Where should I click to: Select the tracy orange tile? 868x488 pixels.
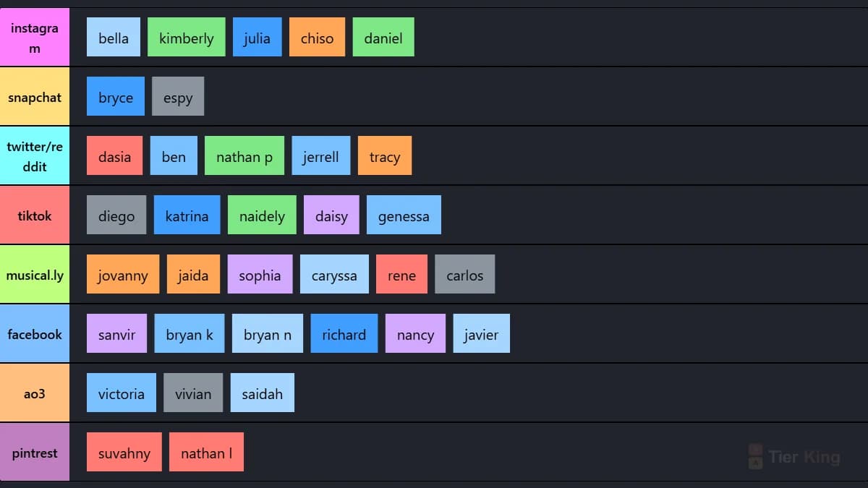coord(385,156)
